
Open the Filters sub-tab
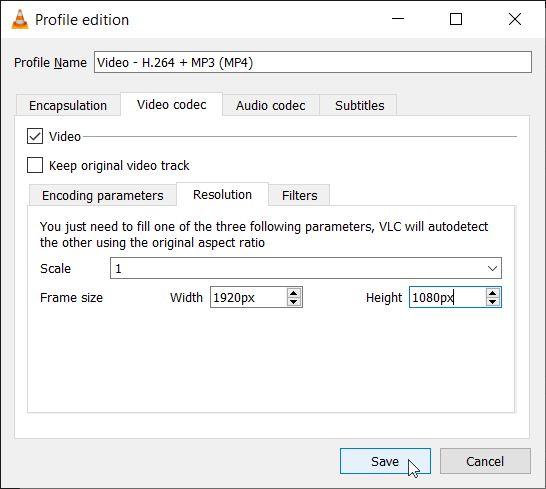pos(299,195)
